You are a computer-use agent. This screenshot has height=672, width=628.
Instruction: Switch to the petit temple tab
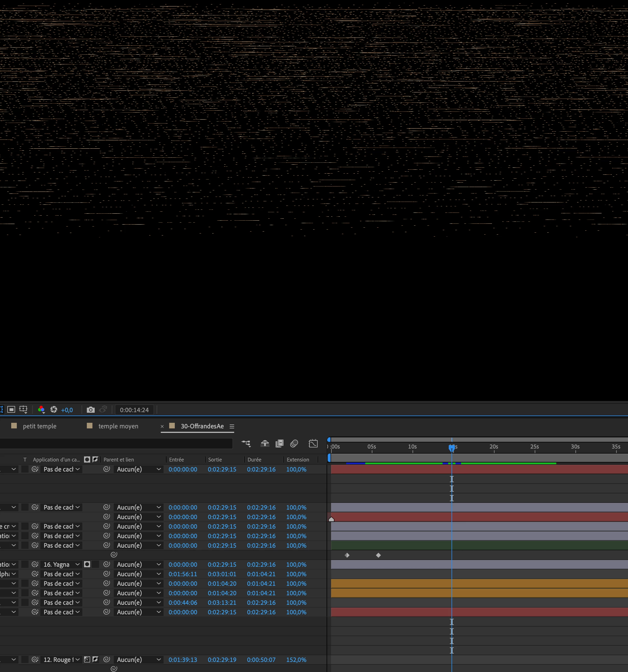(39, 426)
